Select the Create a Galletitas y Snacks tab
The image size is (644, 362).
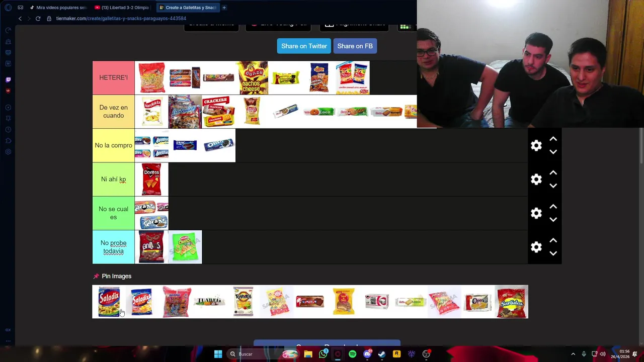(187, 8)
